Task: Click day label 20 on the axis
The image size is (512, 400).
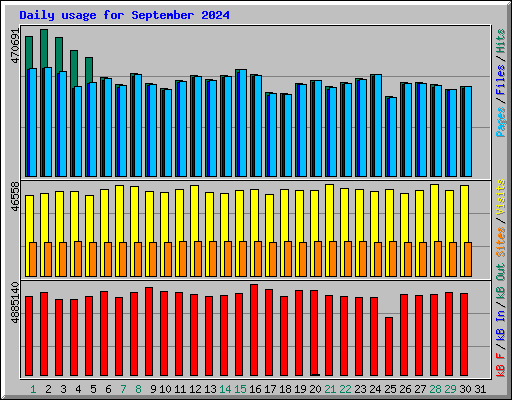Action: (315, 389)
